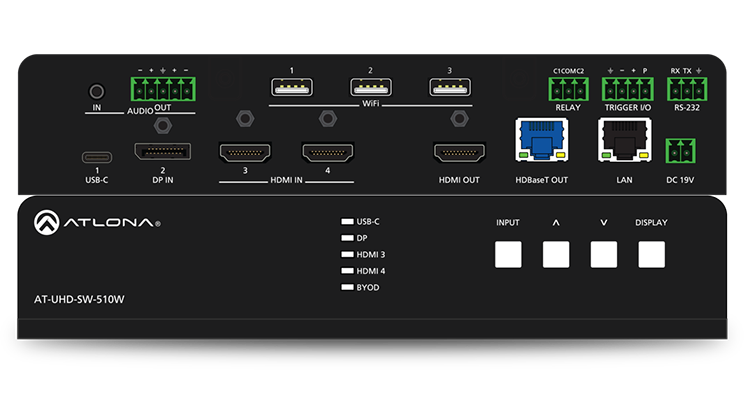Click WiFi USB port 3
The width and height of the screenshot is (750, 400).
click(450, 87)
